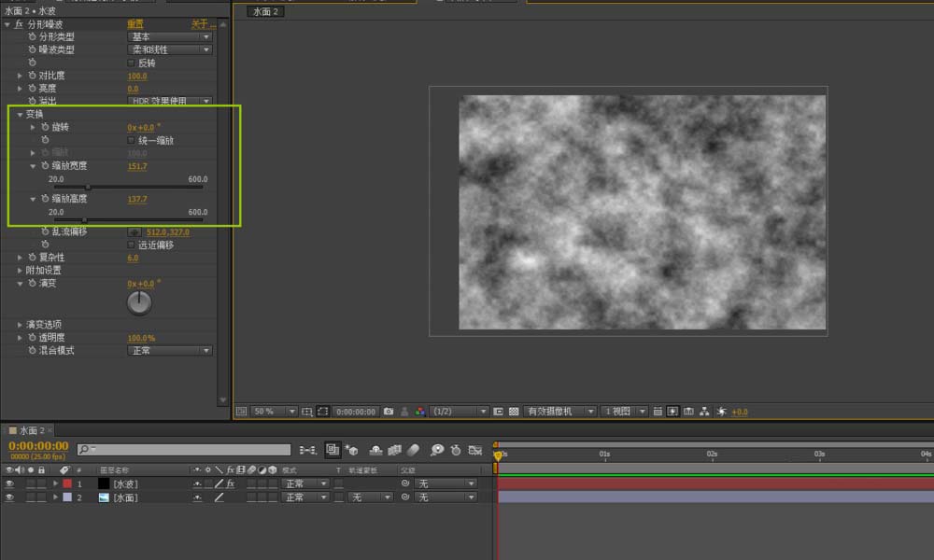This screenshot has width=934, height=560.
Task: Click the show channel RGB icon
Action: click(420, 412)
